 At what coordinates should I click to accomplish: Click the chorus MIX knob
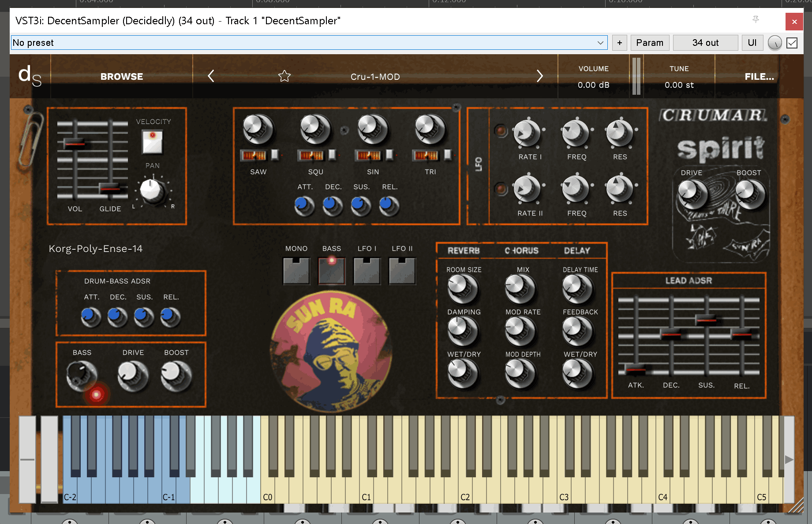[x=520, y=289]
